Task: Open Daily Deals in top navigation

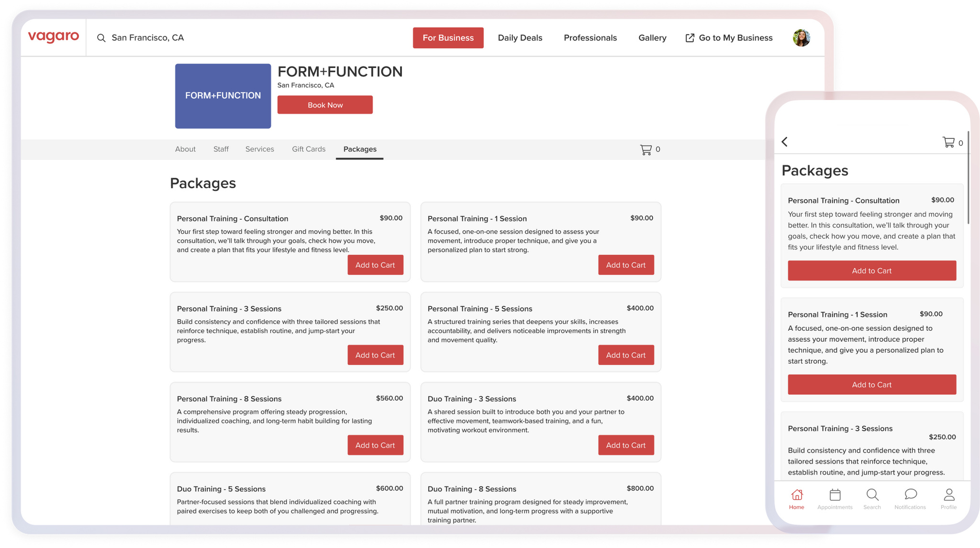Action: click(520, 38)
